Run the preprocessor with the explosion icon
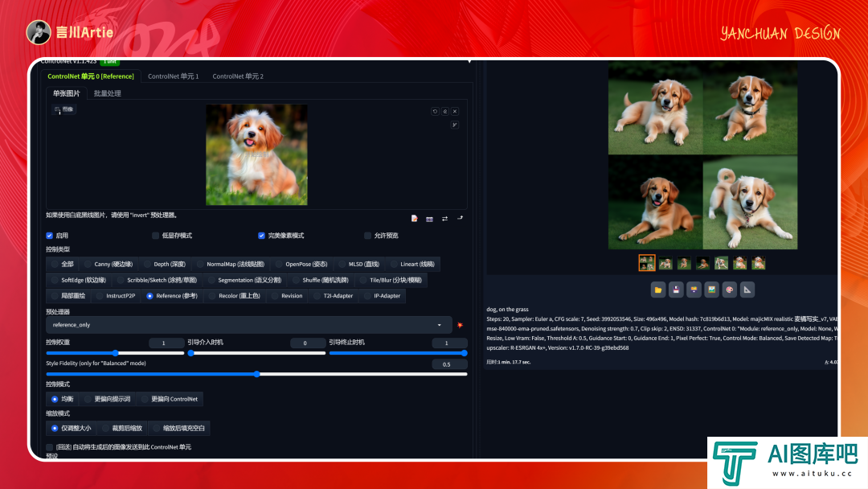Image resolution: width=868 pixels, height=489 pixels. pyautogui.click(x=460, y=325)
